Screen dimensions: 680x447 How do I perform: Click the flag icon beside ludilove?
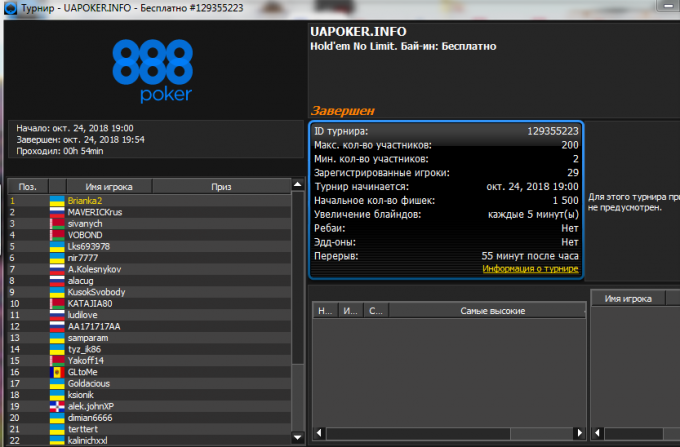(57, 315)
